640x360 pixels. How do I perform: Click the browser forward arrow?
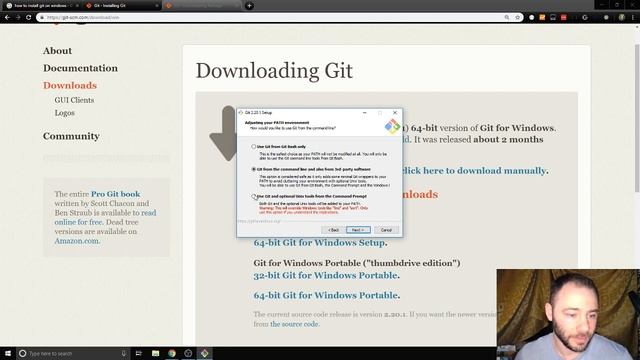click(x=18, y=18)
